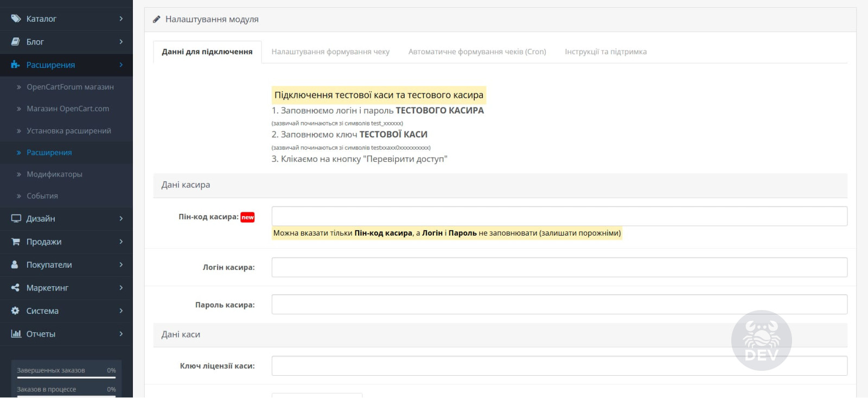
Task: Focus the Пароль касира input field
Action: [559, 304]
